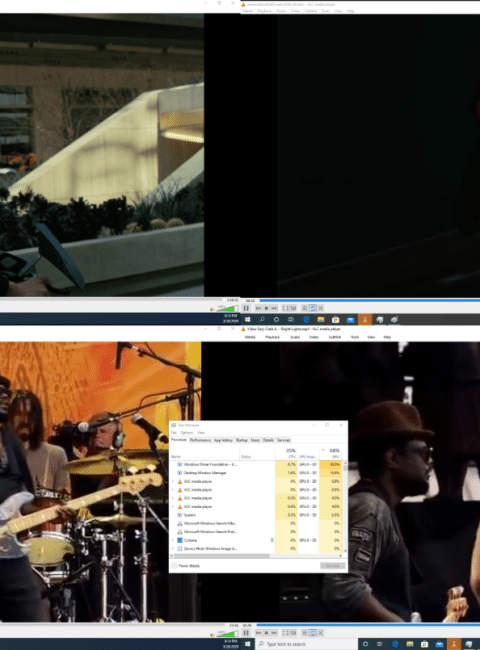
Task: Click the Cortana circle on the lower taskbar
Action: [x=365, y=644]
